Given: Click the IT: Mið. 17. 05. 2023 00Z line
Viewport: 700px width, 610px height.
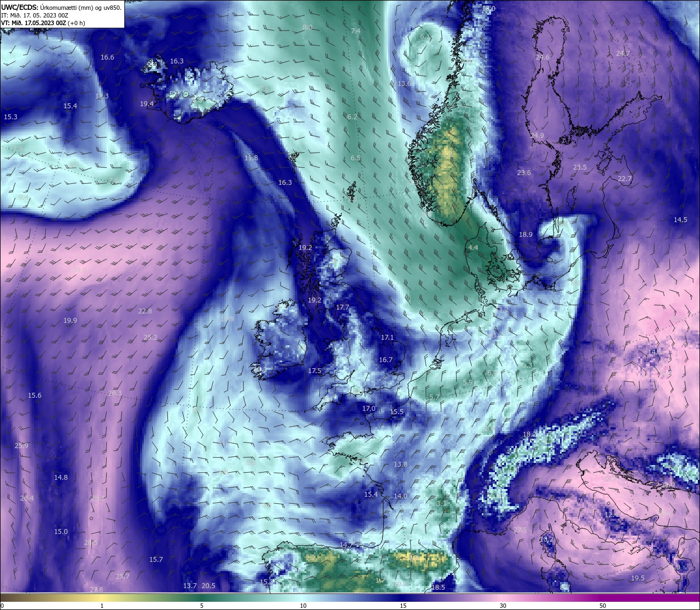Looking at the screenshot, I should tap(35, 15).
